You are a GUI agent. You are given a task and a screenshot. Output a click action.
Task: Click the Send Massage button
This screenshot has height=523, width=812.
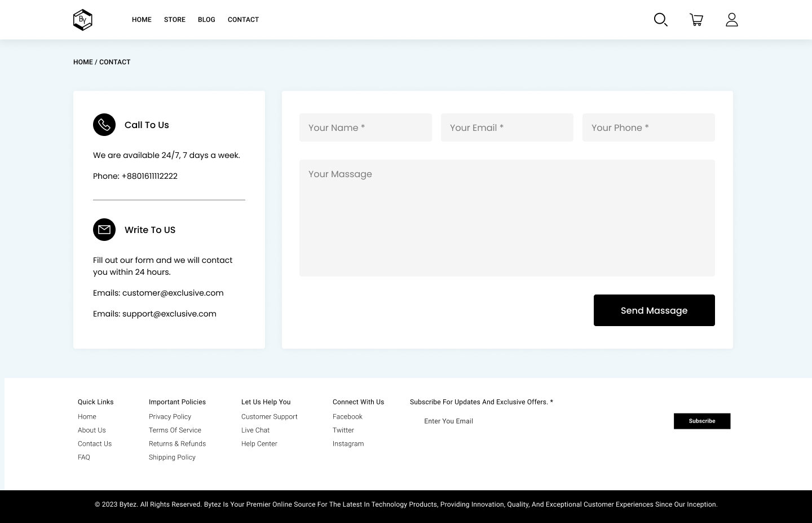coord(654,310)
